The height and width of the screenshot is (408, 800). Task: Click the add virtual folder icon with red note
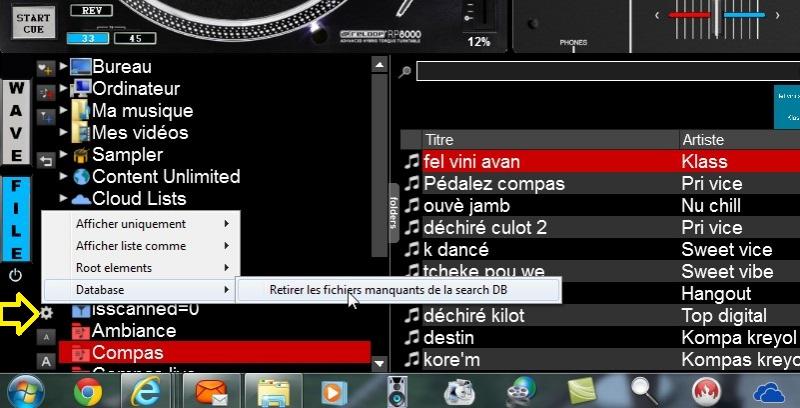pyautogui.click(x=46, y=93)
